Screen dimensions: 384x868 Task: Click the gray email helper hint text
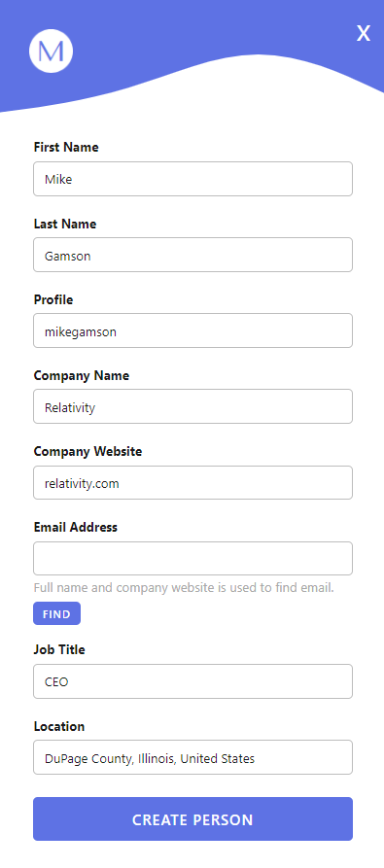pyautogui.click(x=184, y=588)
